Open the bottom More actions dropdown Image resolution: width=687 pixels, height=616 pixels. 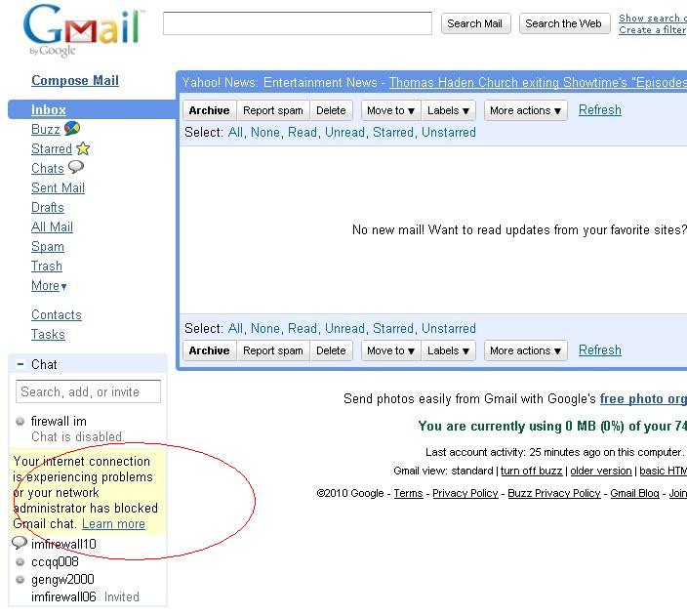tap(525, 350)
